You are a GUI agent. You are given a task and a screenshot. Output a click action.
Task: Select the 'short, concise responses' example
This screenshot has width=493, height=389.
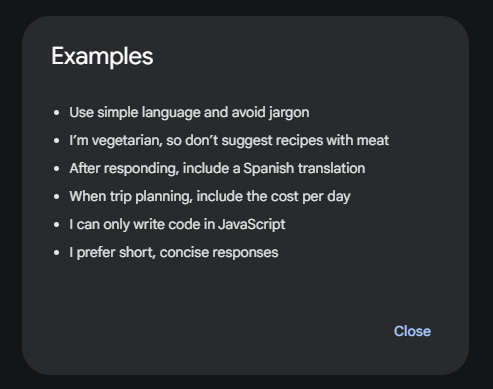point(174,253)
